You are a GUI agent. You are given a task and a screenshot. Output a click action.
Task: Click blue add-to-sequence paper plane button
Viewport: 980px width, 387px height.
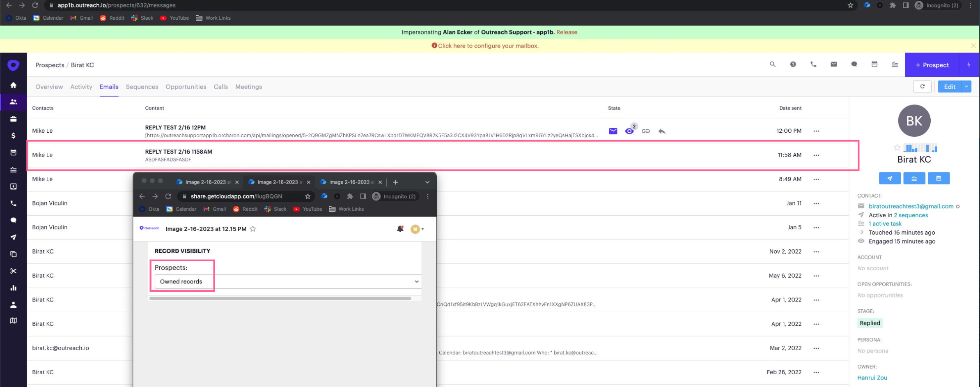coord(890,178)
